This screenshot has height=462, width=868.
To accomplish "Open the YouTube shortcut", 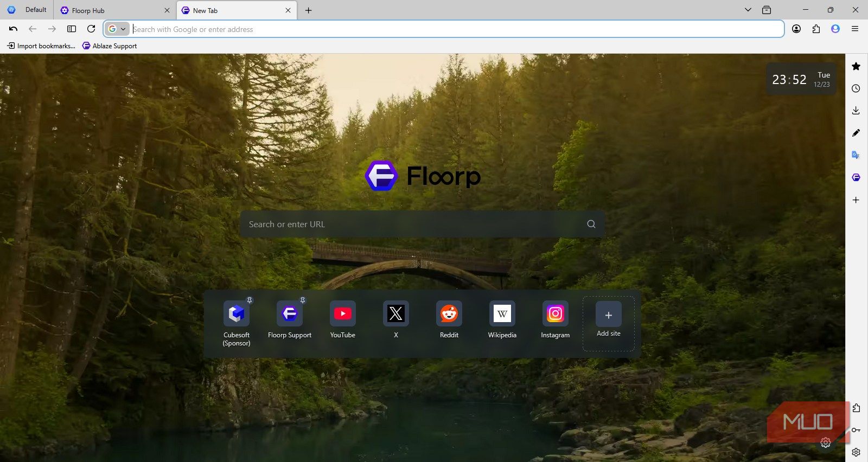I will coord(343,320).
